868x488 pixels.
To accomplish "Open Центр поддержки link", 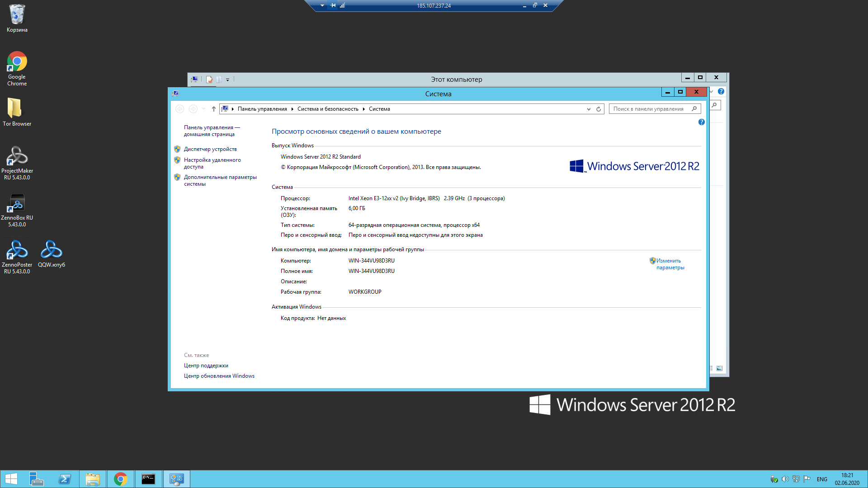I will (206, 366).
